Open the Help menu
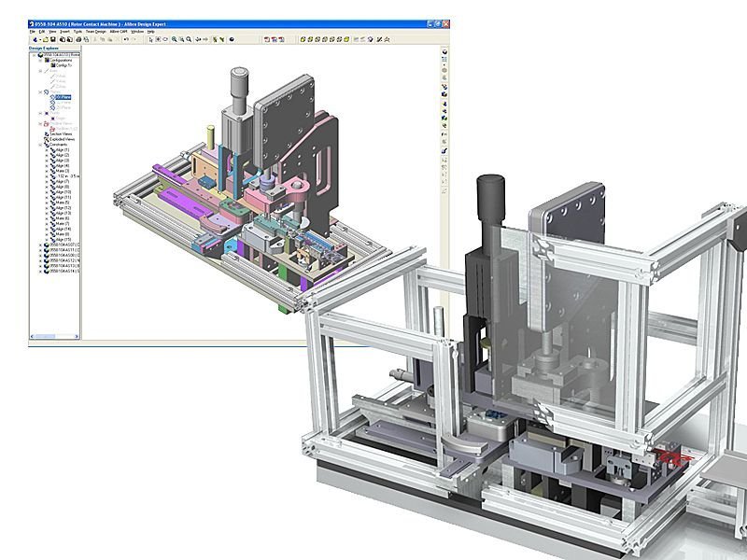Screen dimensions: 747x560 pyautogui.click(x=152, y=31)
